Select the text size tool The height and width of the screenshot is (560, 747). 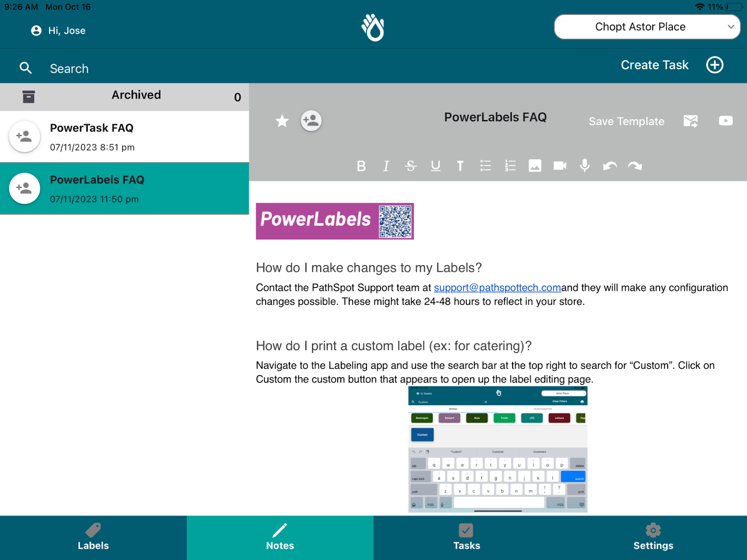[460, 166]
